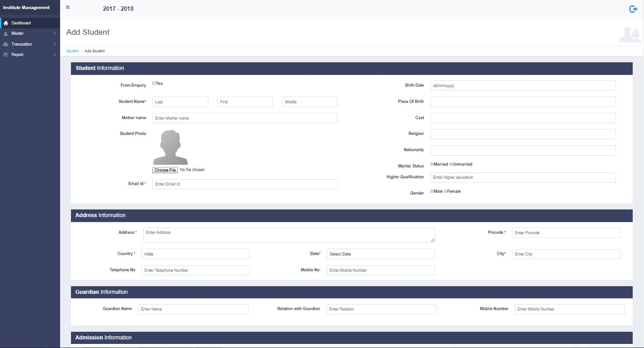Open the Select State dropdown
The width and height of the screenshot is (644, 348).
(381, 254)
